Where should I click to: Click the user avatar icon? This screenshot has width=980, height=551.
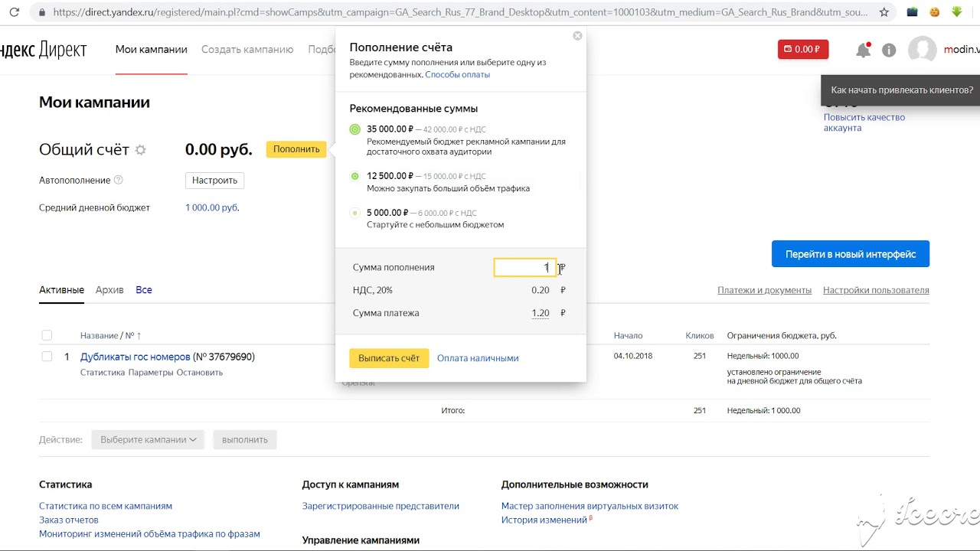click(x=922, y=51)
